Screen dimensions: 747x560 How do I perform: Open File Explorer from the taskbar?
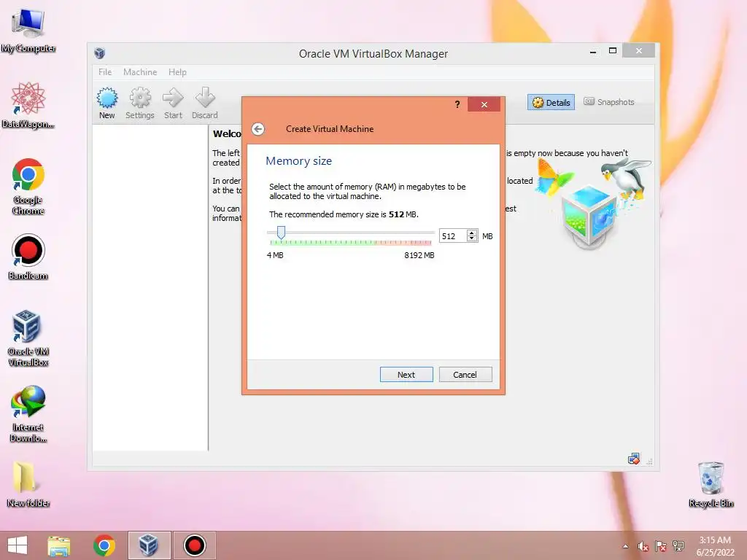tap(59, 545)
